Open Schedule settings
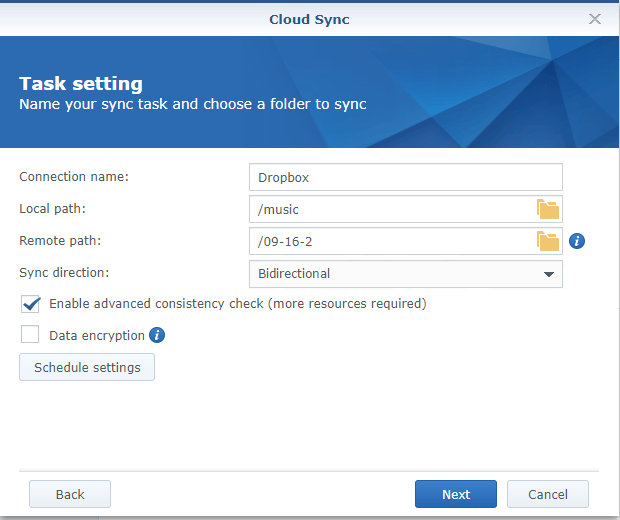The height and width of the screenshot is (520, 620). (x=87, y=367)
